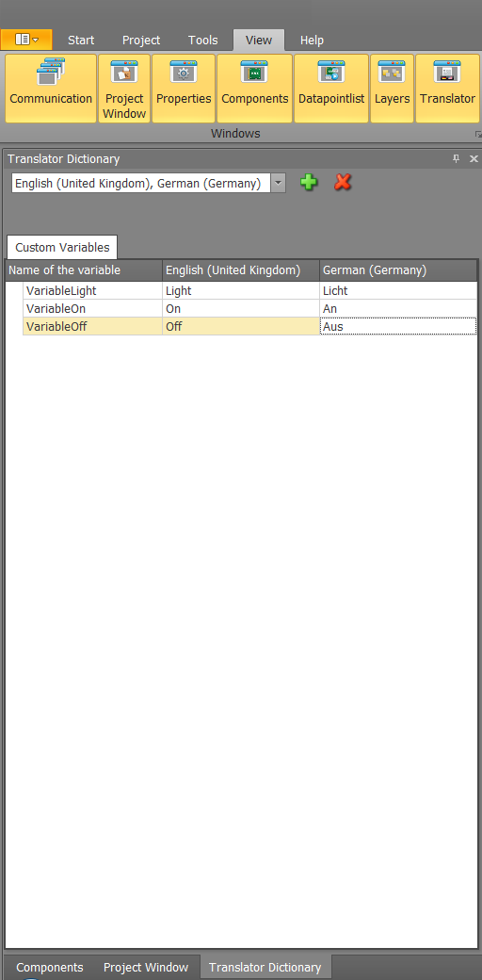The width and height of the screenshot is (482, 980).
Task: Switch to the Project ribbon tab
Action: pyautogui.click(x=141, y=40)
